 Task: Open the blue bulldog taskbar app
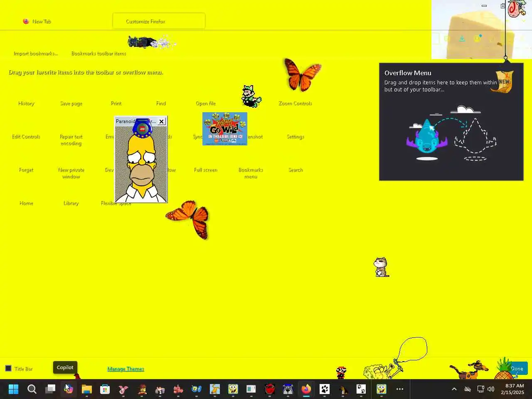pos(288,389)
